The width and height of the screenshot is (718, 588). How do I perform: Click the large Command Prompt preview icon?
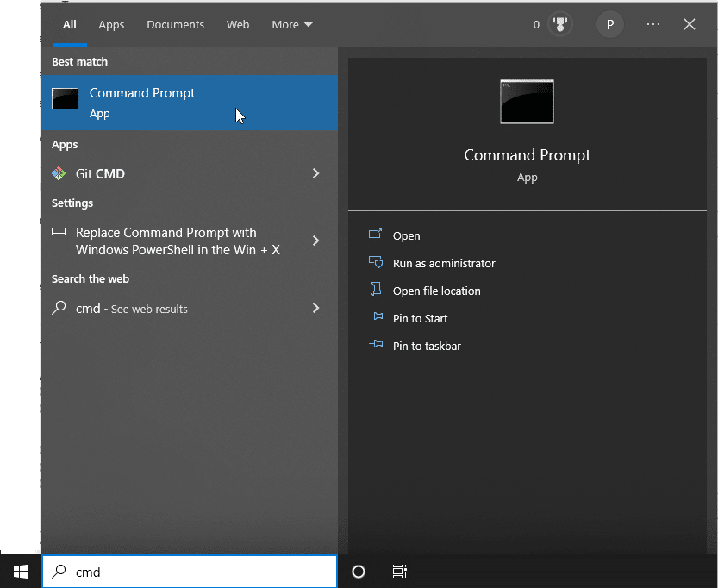[527, 102]
